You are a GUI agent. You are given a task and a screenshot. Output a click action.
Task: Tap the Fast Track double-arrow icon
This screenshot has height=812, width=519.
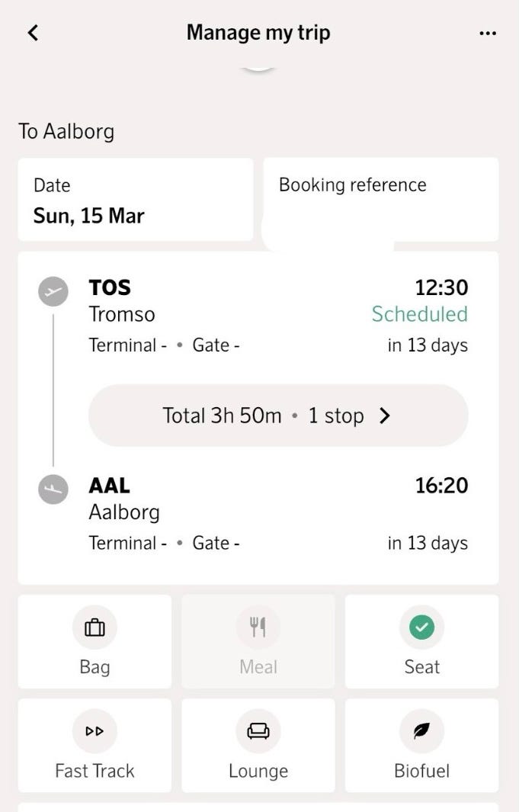coord(95,731)
